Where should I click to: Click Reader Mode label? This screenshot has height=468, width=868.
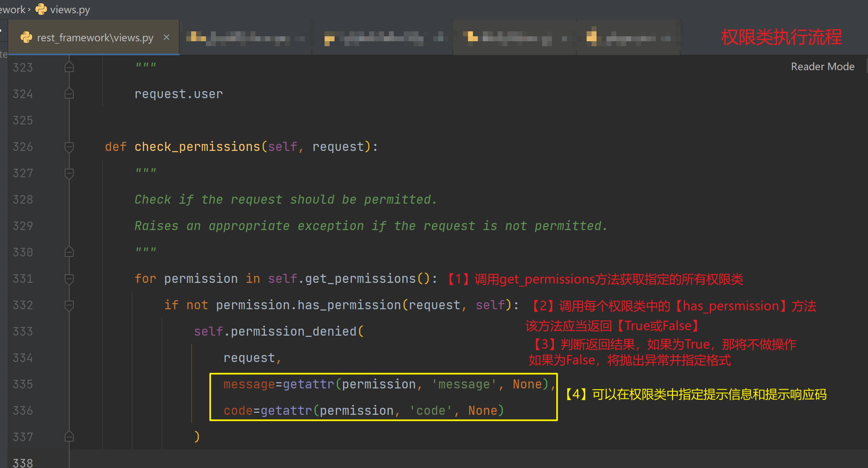822,66
